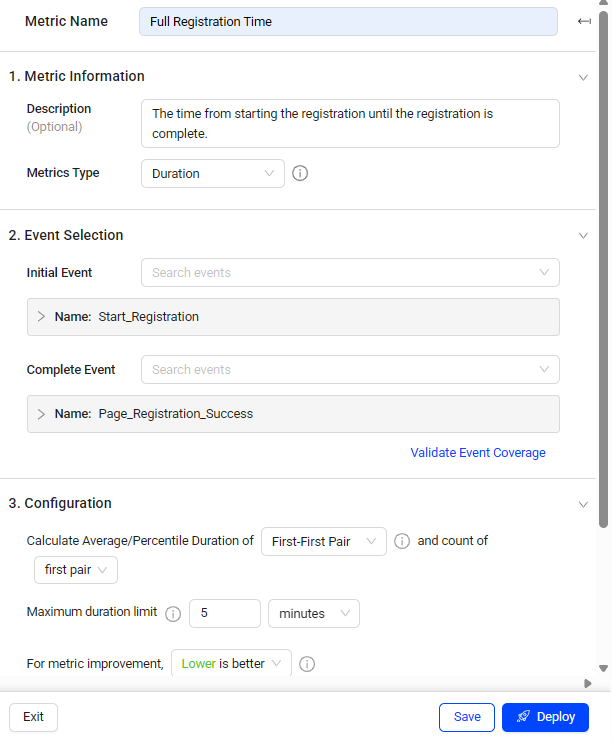This screenshot has height=741, width=612.
Task: Collapse the Metric Information section chevron
Action: pos(584,77)
